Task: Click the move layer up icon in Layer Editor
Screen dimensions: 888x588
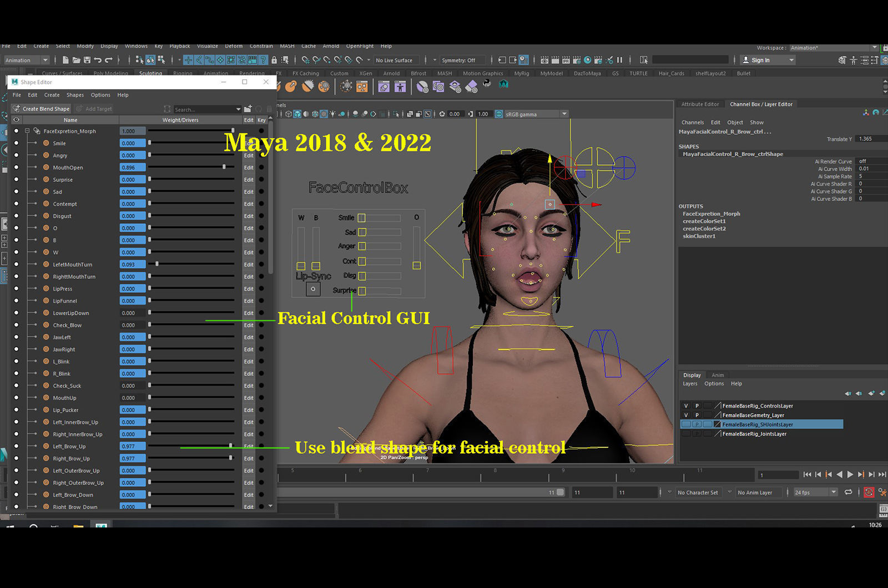Action: pyautogui.click(x=848, y=393)
